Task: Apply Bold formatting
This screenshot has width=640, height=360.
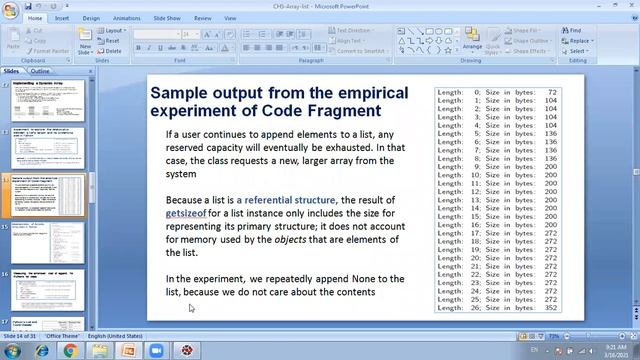Action: 138,48
